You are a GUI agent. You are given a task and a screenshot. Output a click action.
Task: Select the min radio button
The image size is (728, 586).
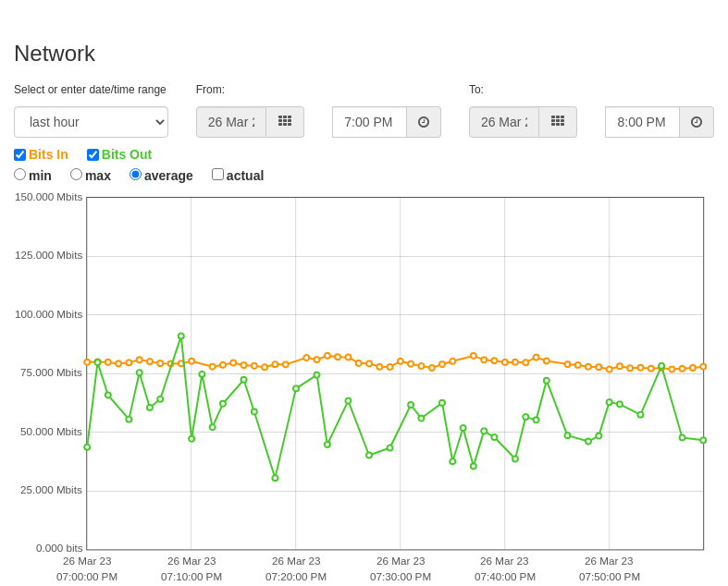tap(20, 175)
